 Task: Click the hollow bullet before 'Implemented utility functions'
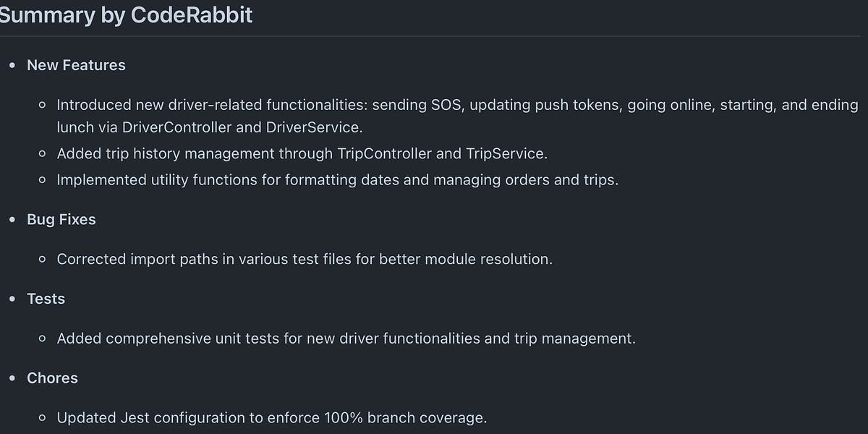click(42, 181)
